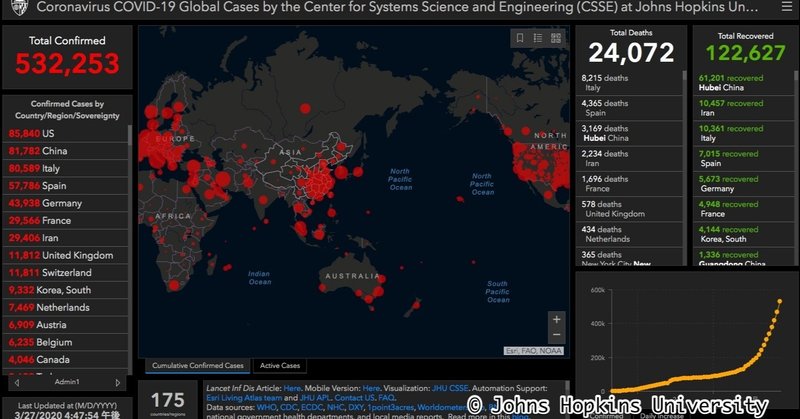The width and height of the screenshot is (800, 419).
Task: Click the 61,201 recovered Hubei China entry
Action: pyautogui.click(x=744, y=83)
